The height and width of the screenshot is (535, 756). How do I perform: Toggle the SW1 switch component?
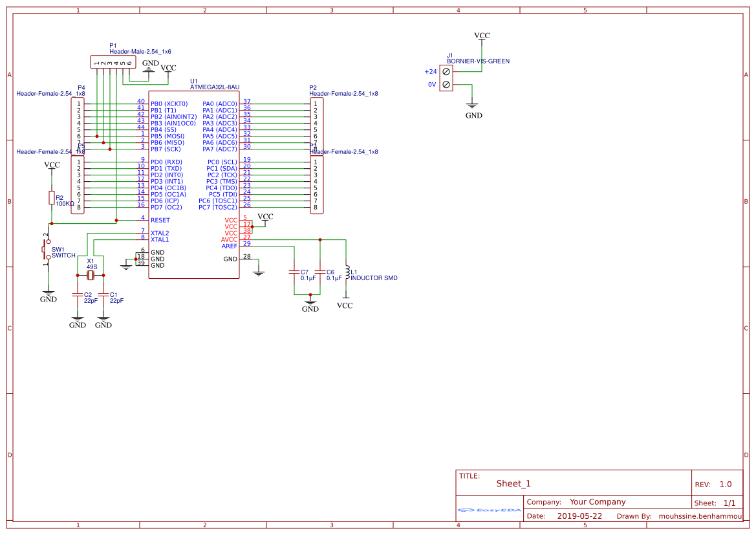tap(46, 249)
